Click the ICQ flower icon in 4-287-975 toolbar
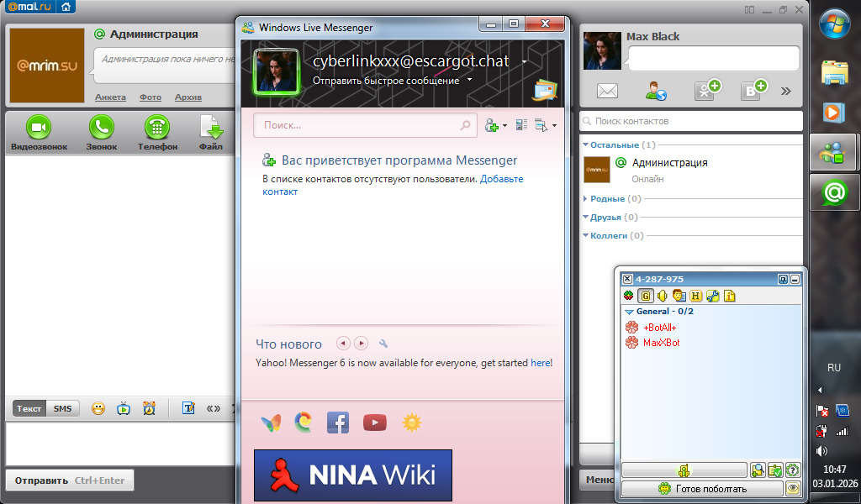 coord(629,296)
